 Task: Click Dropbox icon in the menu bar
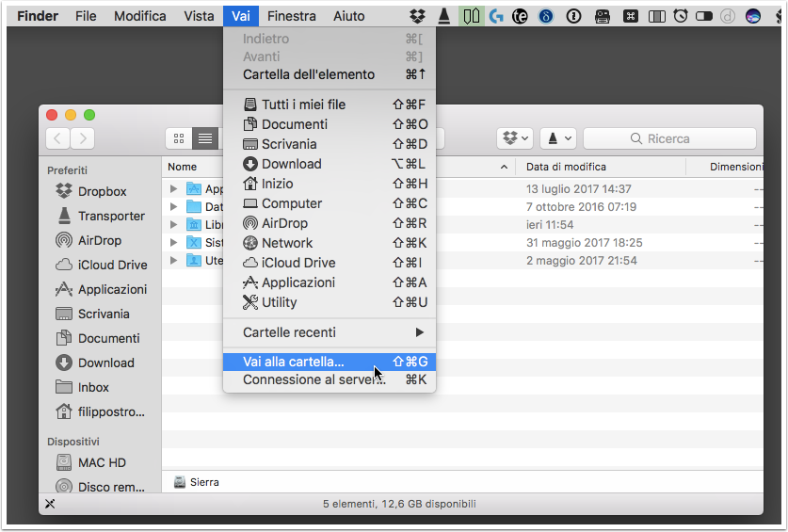pos(417,16)
